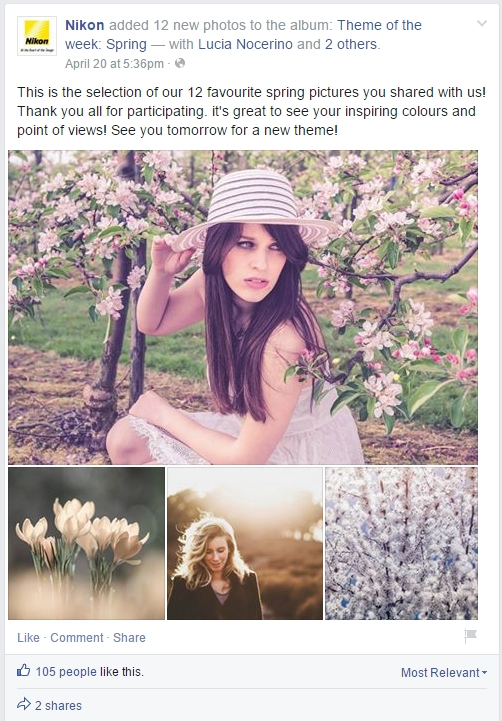
Task: Click Comment under the post
Action: [77, 638]
